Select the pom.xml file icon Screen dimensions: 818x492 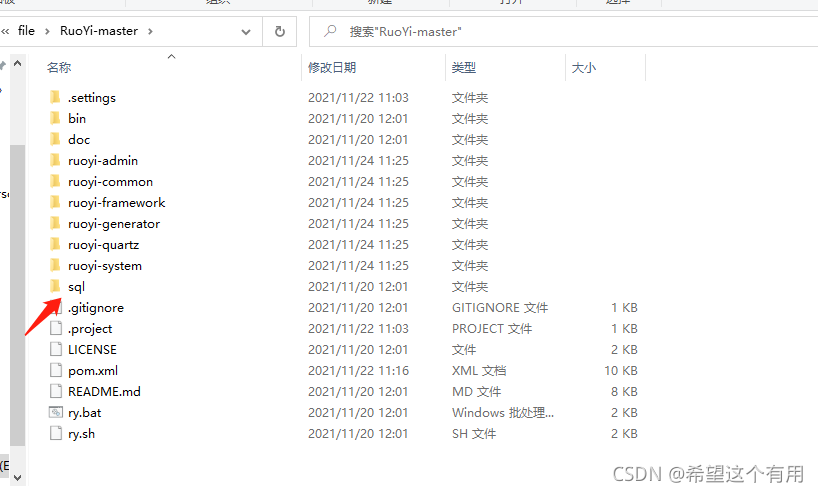click(55, 370)
